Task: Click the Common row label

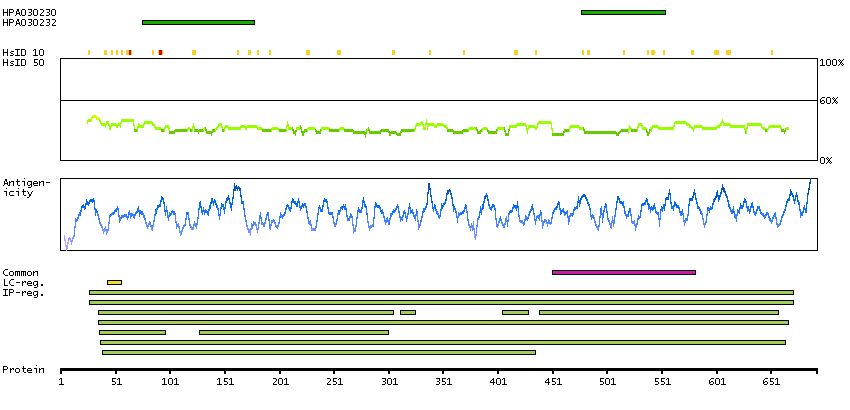Action: [x=21, y=272]
